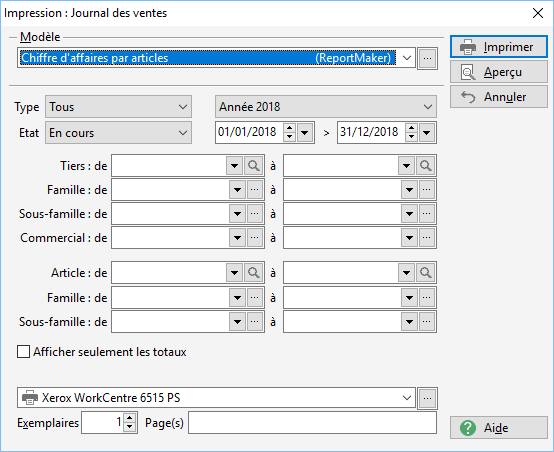This screenshot has height=452, width=554.
Task: Click the Imprimer button
Action: 499,47
